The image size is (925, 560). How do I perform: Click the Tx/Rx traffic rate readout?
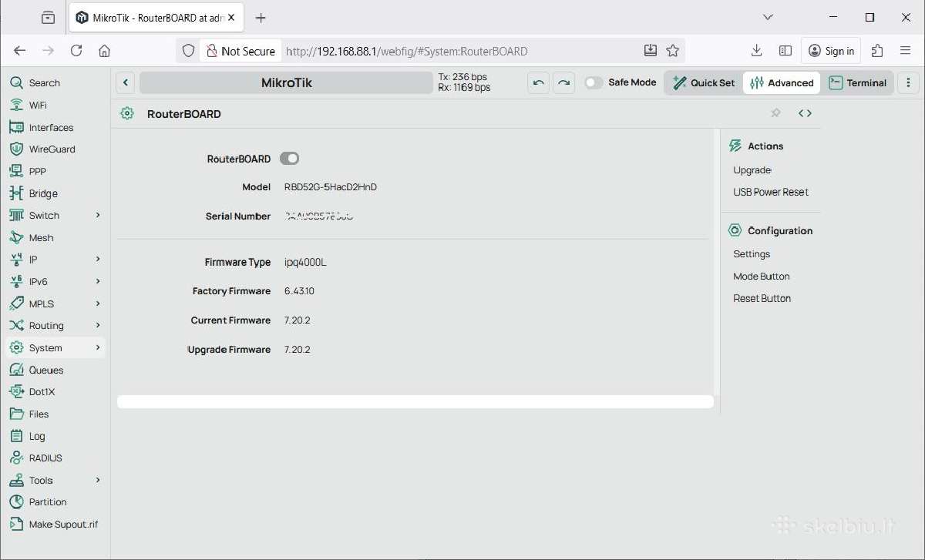[x=464, y=82]
